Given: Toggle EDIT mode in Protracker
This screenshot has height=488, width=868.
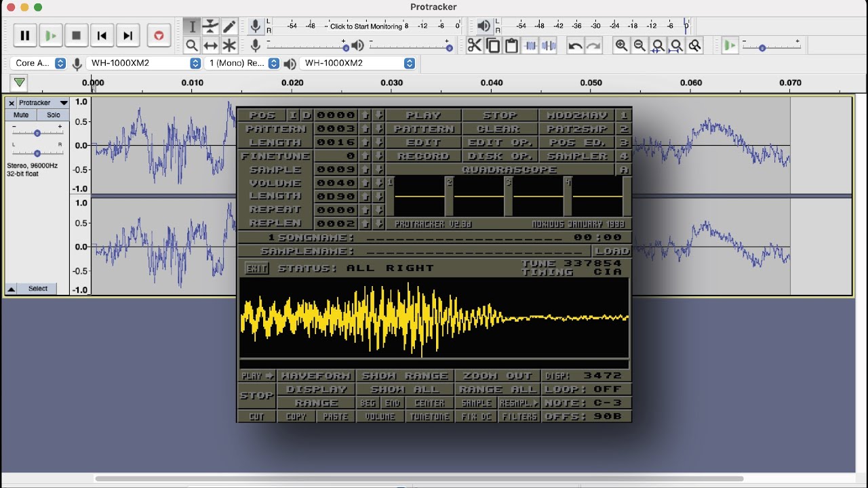Looking at the screenshot, I should (x=423, y=142).
